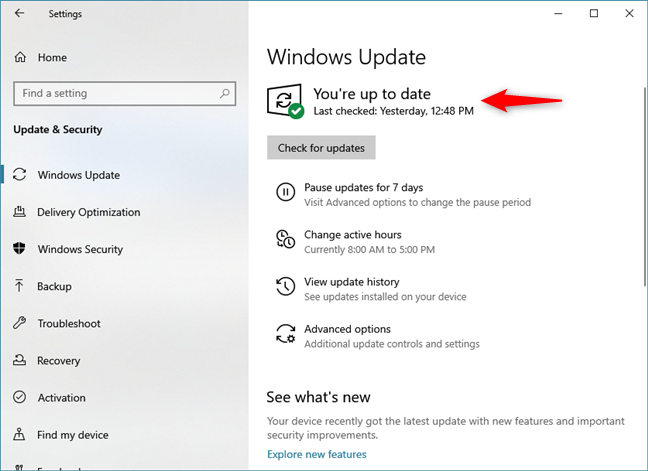The image size is (648, 471).
Task: Click the Explore new features link
Action: [x=317, y=454]
